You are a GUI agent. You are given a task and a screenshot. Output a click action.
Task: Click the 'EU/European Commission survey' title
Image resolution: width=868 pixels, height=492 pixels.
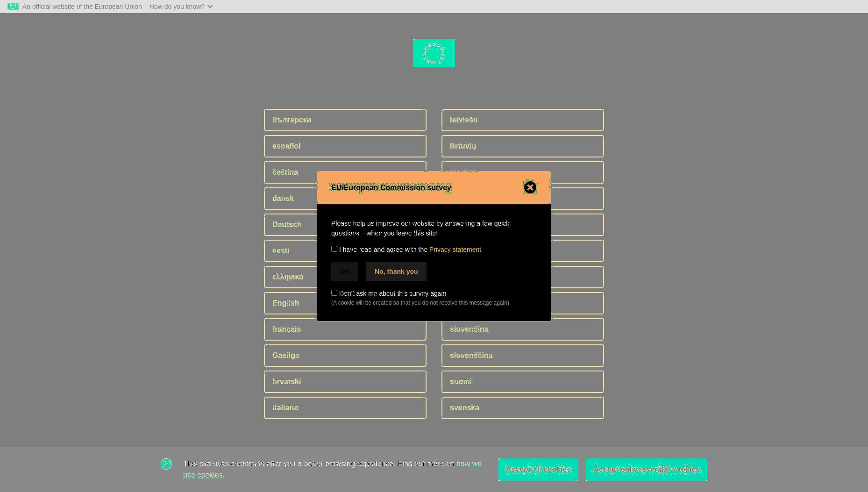click(391, 187)
